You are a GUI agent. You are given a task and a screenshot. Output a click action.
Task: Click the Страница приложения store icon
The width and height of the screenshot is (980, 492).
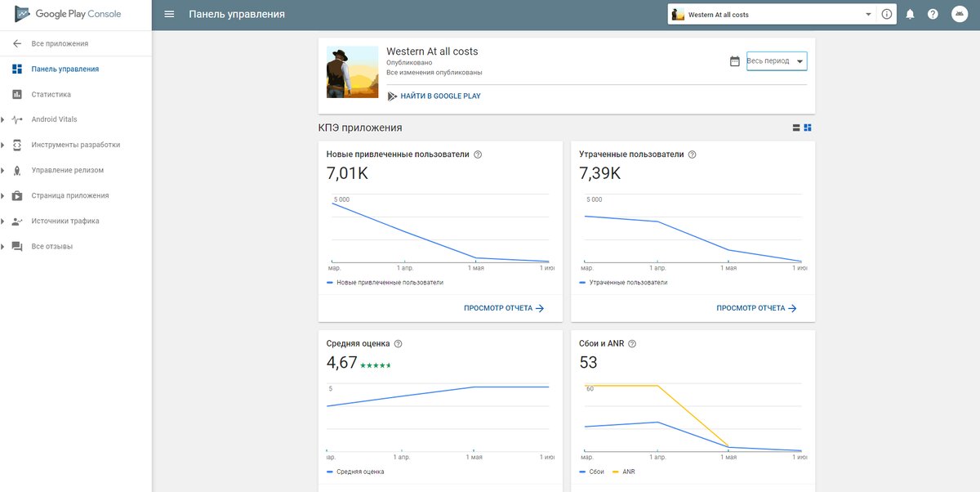click(17, 195)
